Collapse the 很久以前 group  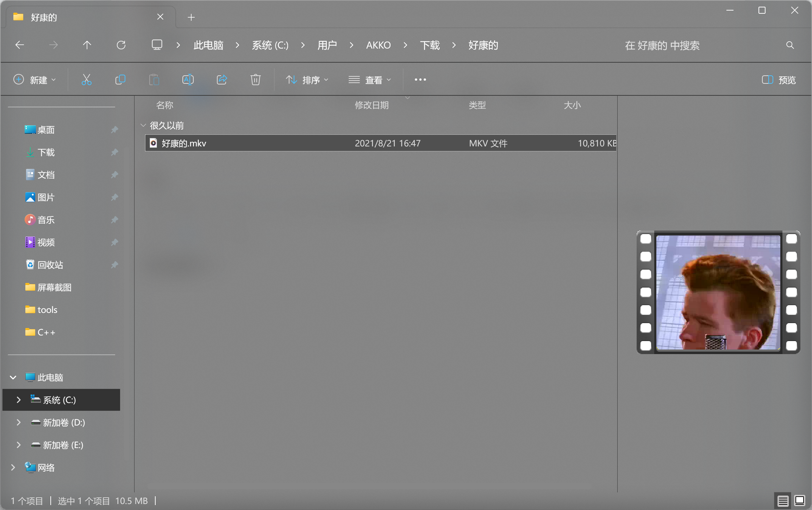tap(143, 125)
